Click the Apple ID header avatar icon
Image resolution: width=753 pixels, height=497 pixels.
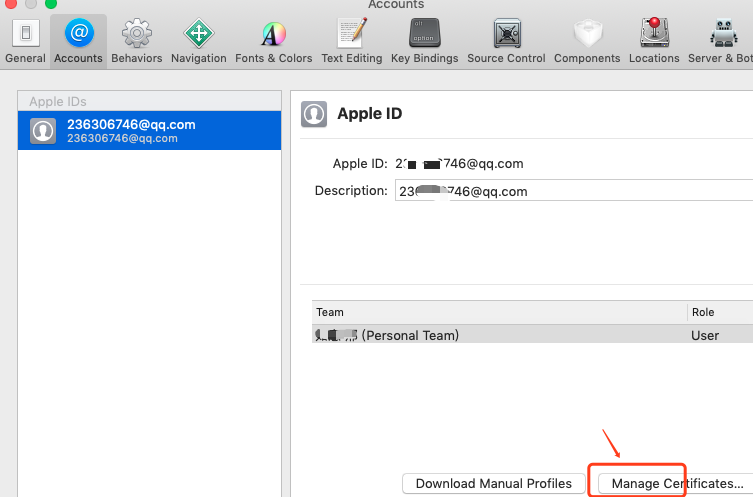pyautogui.click(x=314, y=114)
